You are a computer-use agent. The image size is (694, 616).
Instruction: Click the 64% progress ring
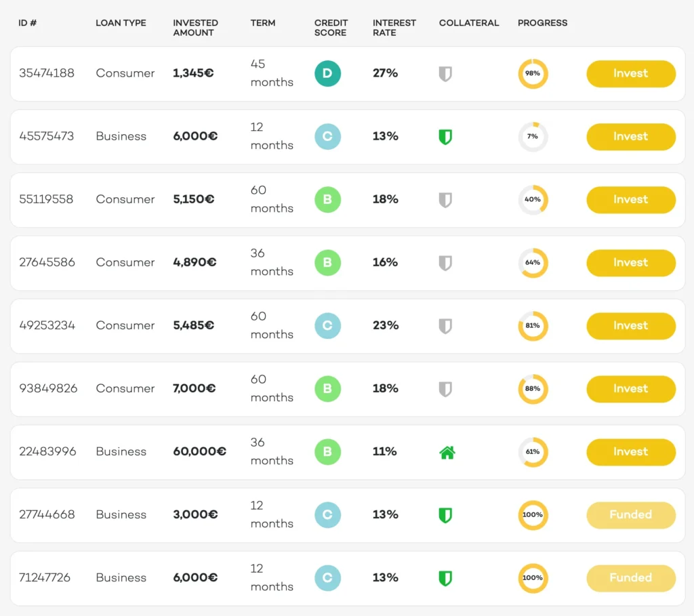tap(533, 262)
